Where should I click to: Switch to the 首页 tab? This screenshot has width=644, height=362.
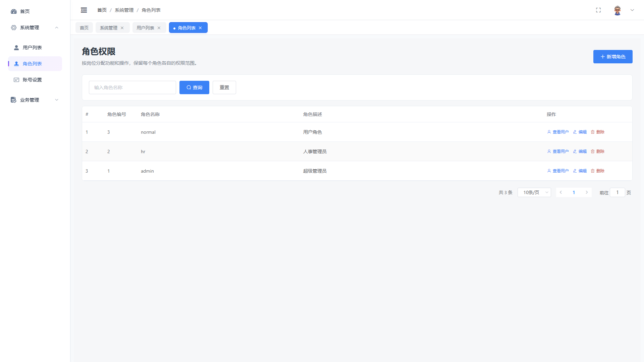point(84,28)
